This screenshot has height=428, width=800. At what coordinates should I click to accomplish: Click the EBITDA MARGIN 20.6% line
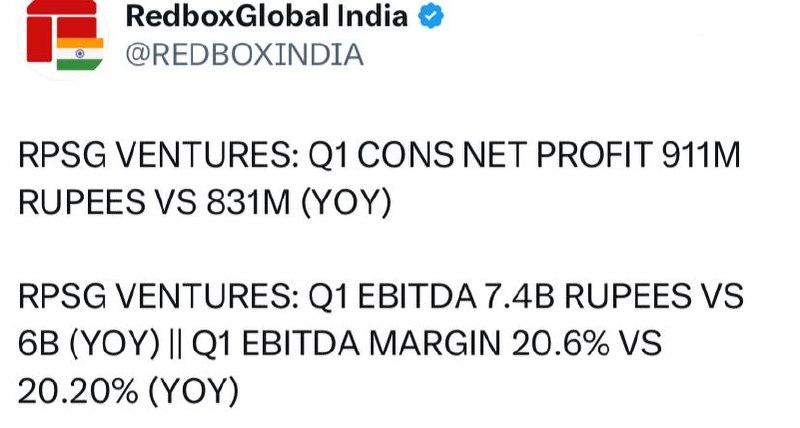(x=340, y=343)
